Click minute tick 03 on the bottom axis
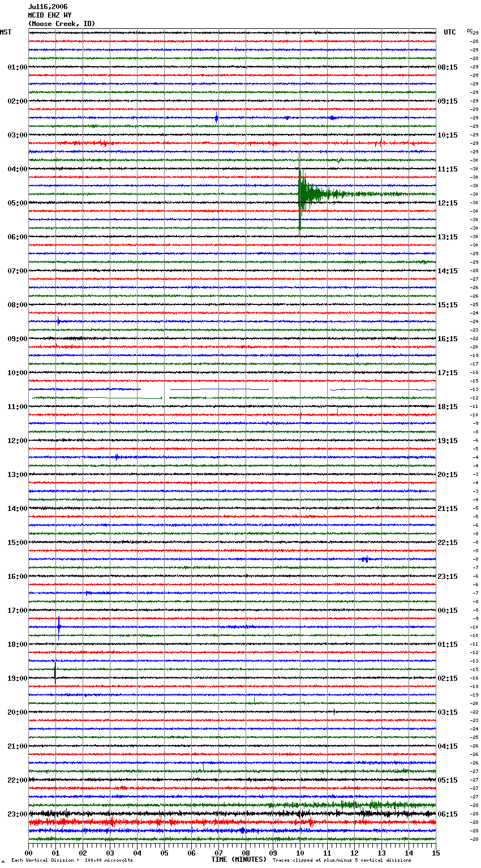 click(x=110, y=853)
